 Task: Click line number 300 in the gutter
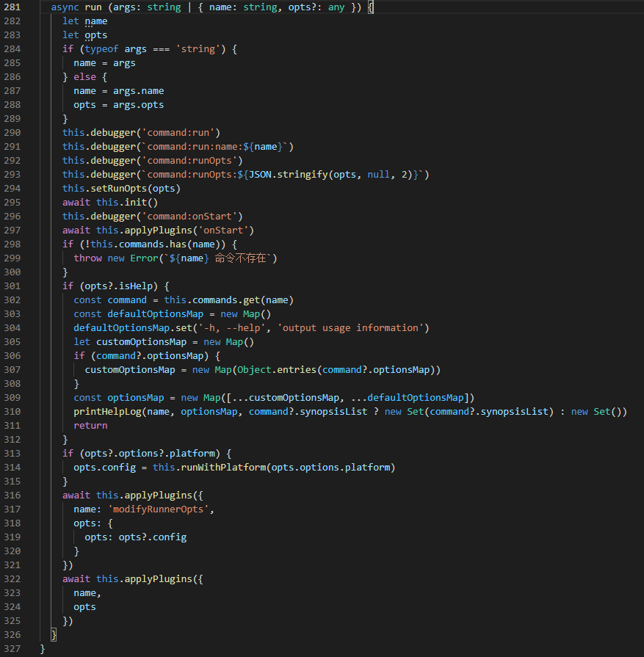pyautogui.click(x=12, y=272)
